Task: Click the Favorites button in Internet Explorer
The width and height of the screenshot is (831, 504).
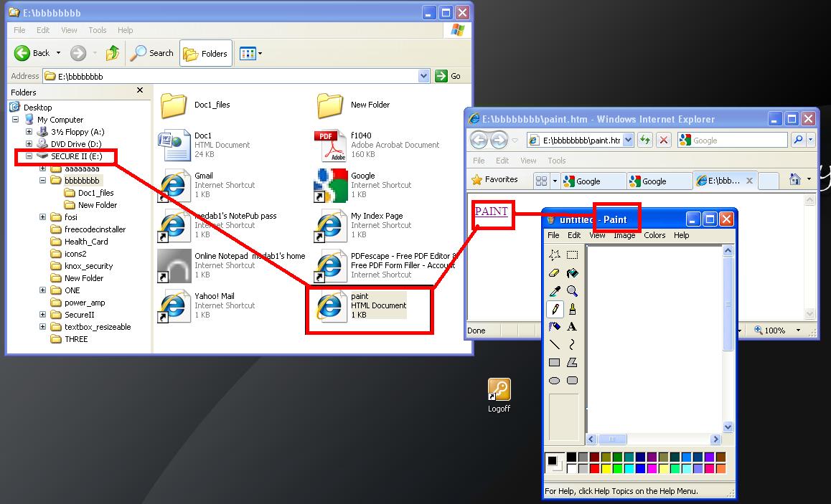Action: [x=494, y=179]
